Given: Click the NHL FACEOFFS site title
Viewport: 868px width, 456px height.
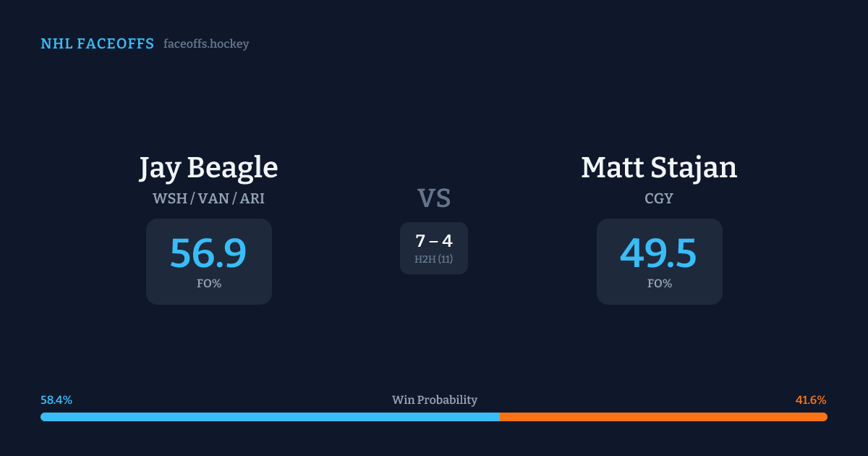Looking at the screenshot, I should 97,44.
